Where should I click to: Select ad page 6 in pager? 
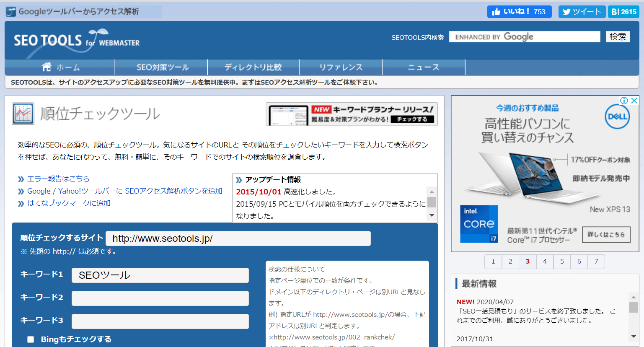[x=579, y=262]
